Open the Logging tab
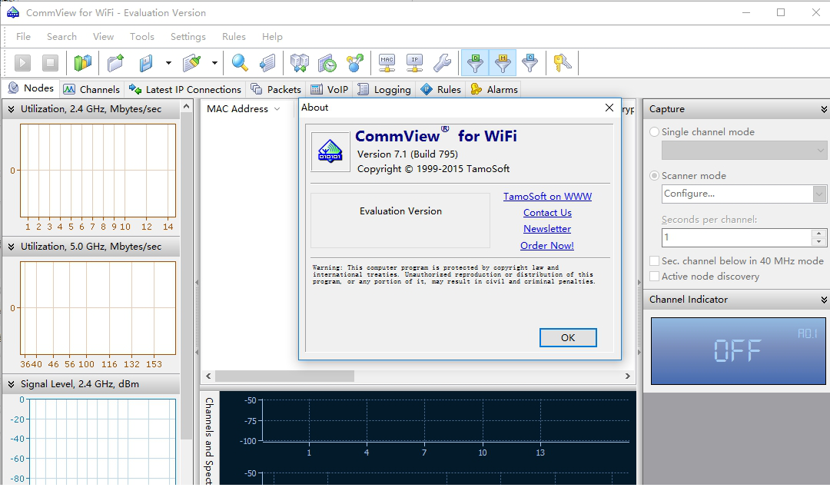The image size is (830, 504). tap(384, 89)
